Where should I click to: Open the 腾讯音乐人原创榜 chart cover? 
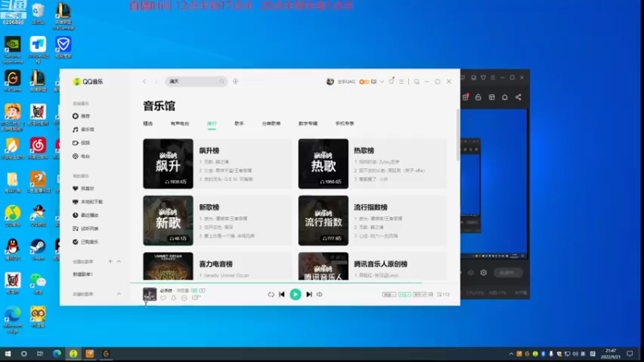click(x=324, y=266)
